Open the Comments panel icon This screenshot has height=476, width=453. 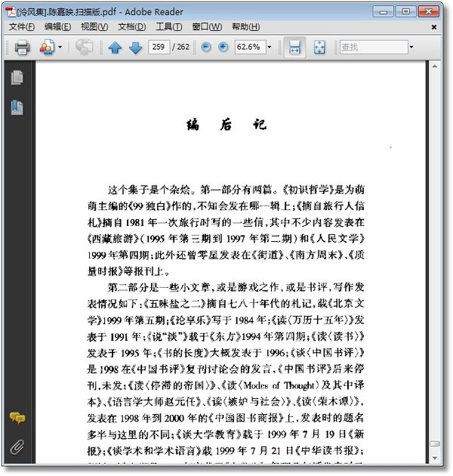17,418
